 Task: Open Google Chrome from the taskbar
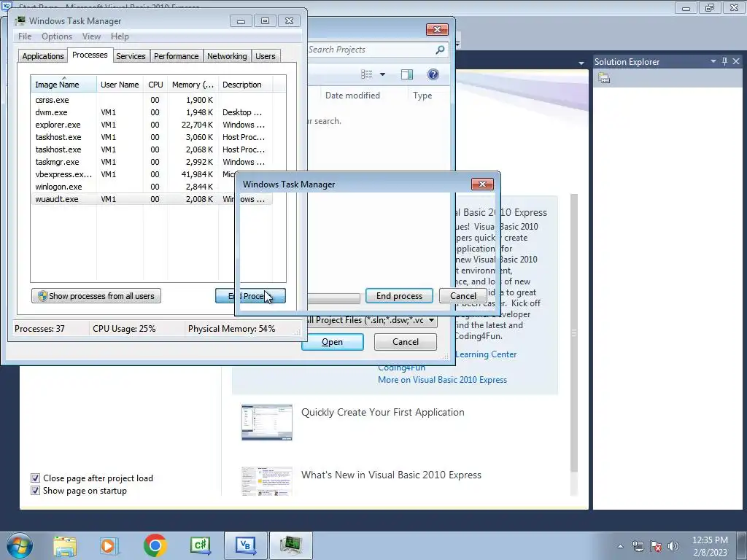pyautogui.click(x=155, y=545)
